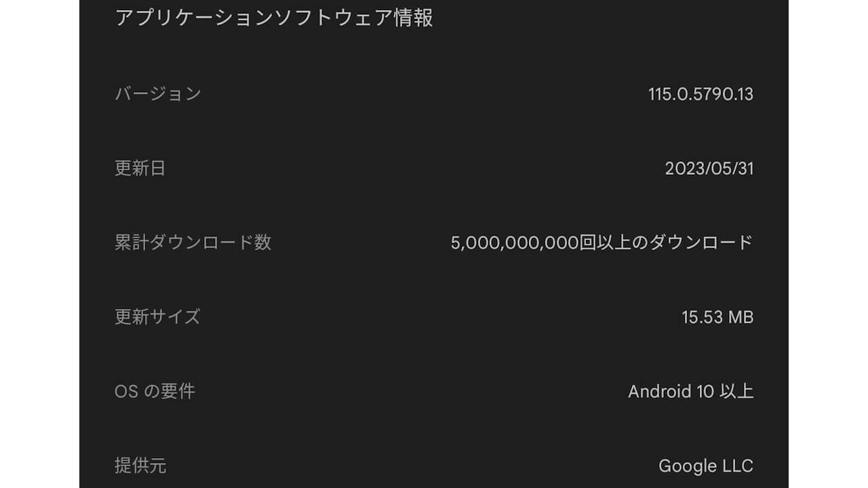Tap the 更新サイズ information row
Viewport: 868px width, 488px height.
coord(434,316)
